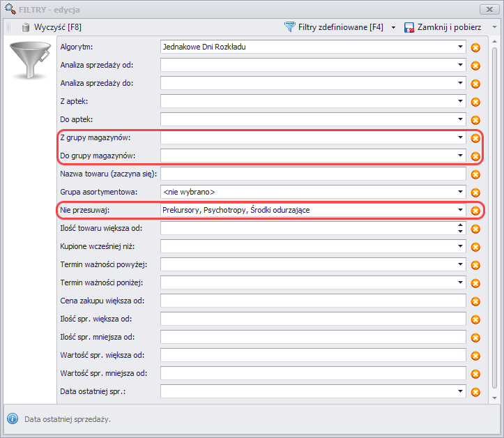Reset the Z aptek filter via orange X
This screenshot has height=438, width=504.
tap(475, 102)
